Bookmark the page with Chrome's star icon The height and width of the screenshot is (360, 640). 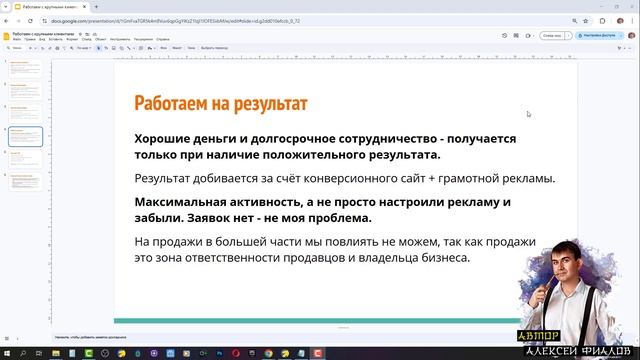click(586, 21)
